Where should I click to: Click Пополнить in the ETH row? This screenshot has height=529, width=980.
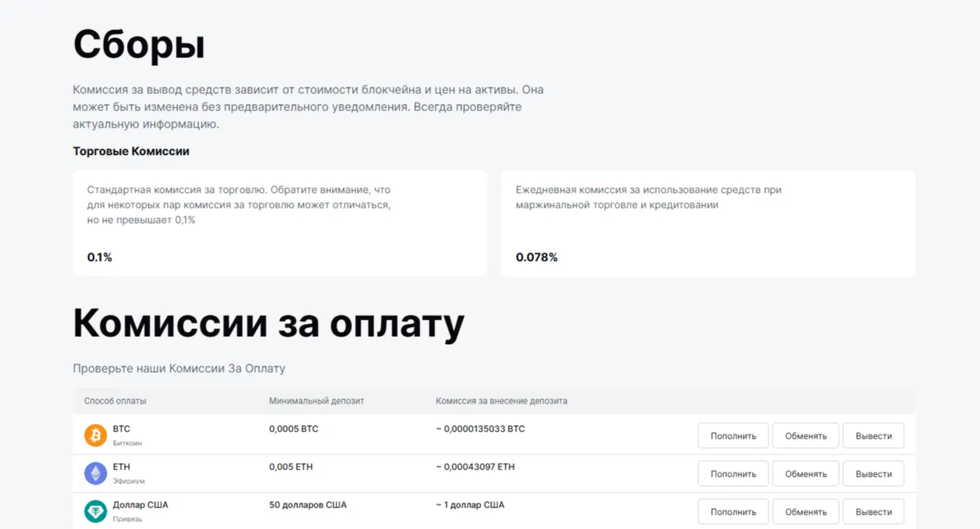click(x=733, y=474)
